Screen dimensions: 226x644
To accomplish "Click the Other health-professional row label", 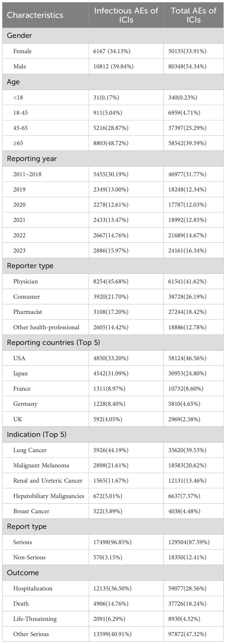I will click(x=46, y=328).
